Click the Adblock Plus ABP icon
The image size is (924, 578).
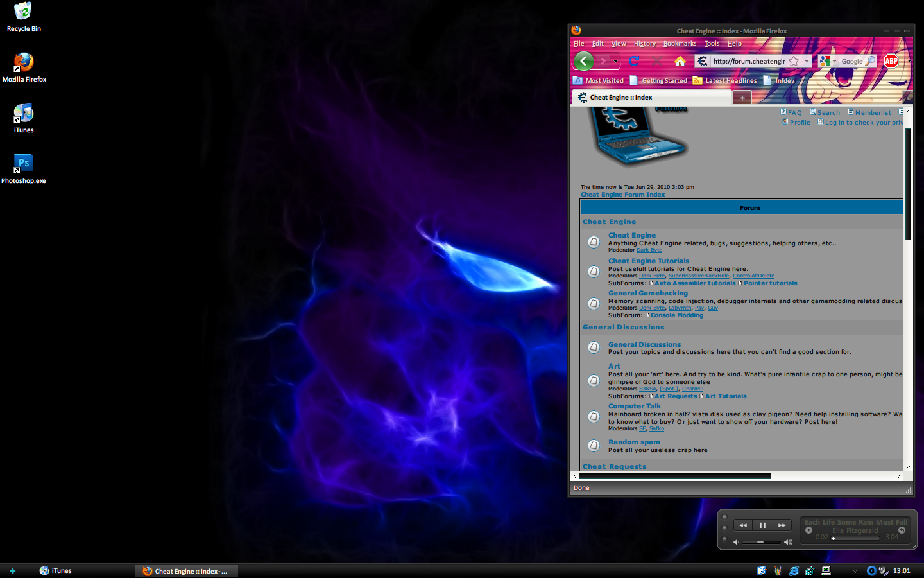(x=891, y=61)
